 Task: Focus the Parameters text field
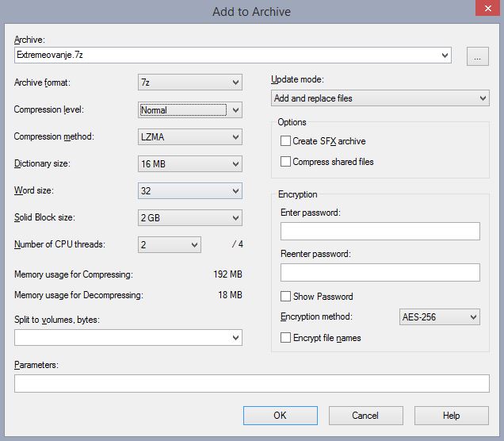pos(251,384)
